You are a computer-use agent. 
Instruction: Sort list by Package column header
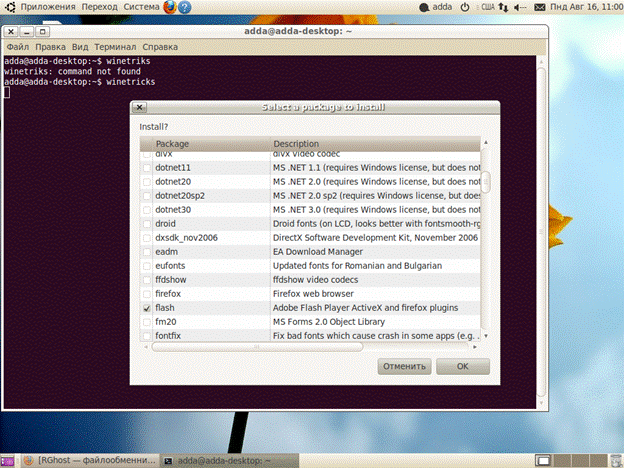point(211,144)
